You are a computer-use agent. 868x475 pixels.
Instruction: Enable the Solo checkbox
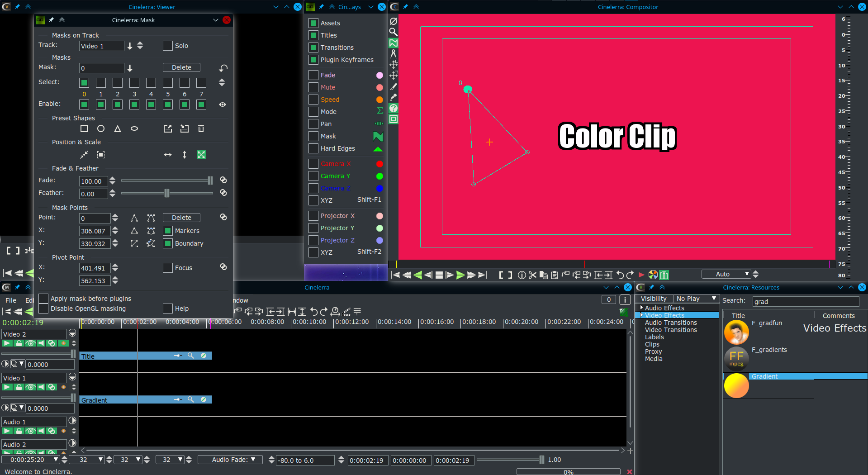click(168, 46)
